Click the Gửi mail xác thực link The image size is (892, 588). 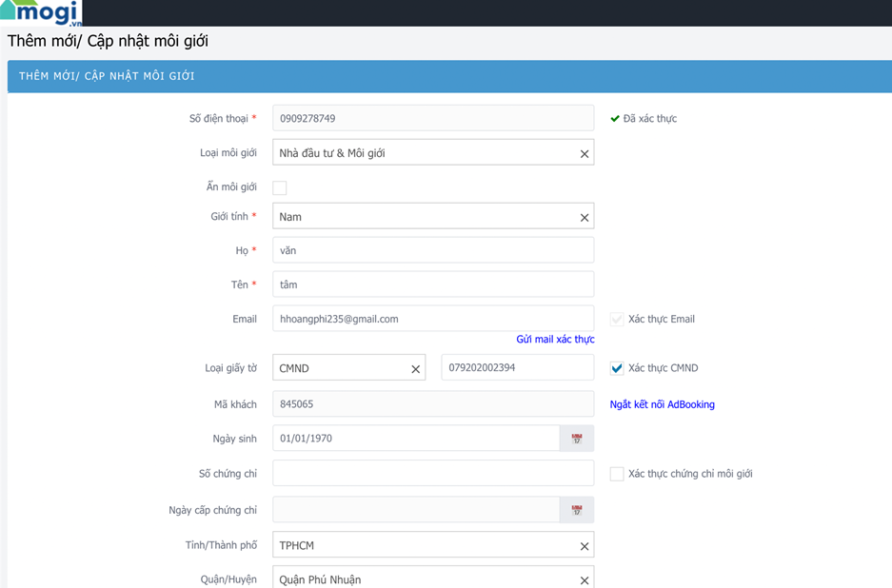[555, 340]
